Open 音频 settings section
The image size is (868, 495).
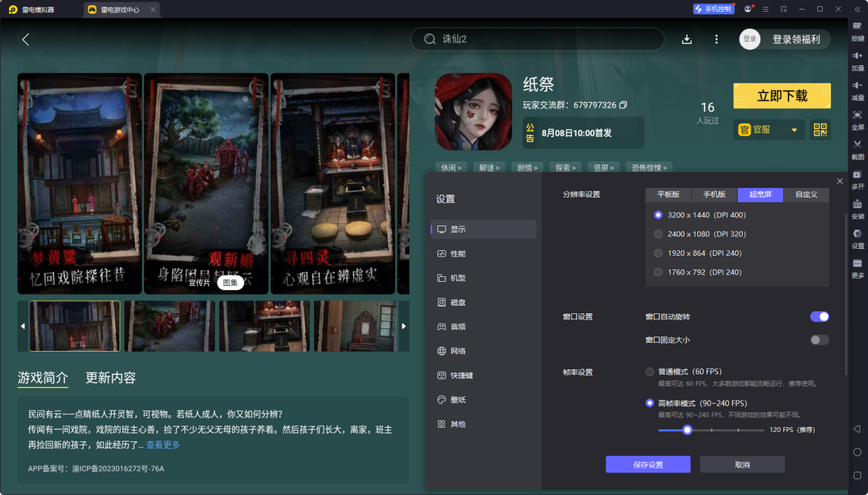[483, 327]
